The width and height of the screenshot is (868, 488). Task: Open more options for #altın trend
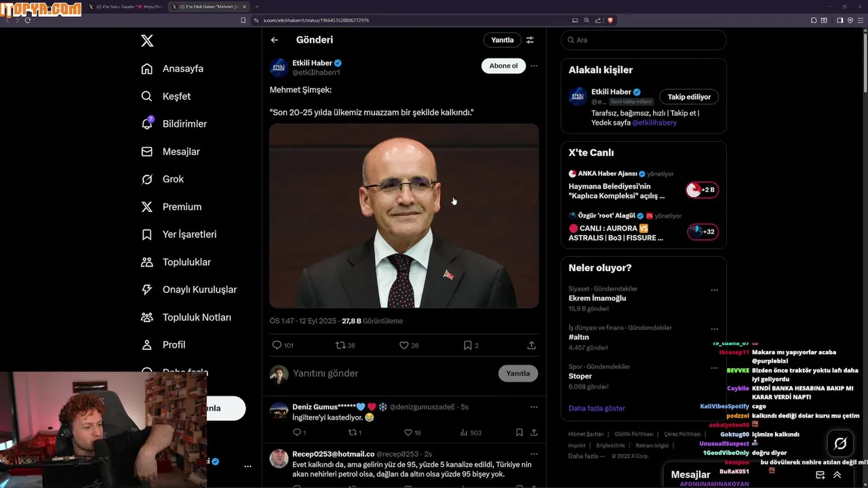pos(714,329)
